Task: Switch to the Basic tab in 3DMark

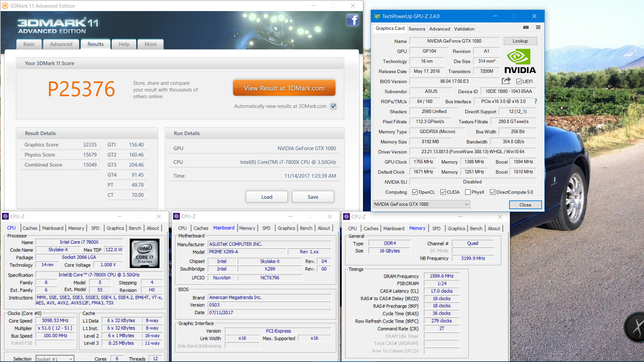Action: click(x=29, y=44)
